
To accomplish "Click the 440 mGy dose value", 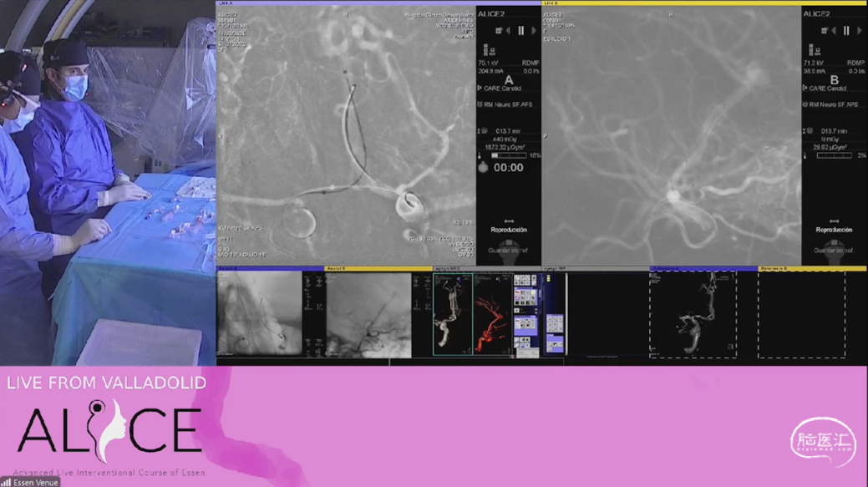I will (505, 140).
